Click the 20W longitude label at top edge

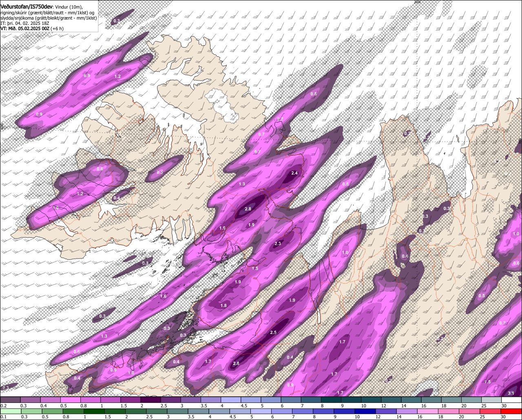click(417, 2)
